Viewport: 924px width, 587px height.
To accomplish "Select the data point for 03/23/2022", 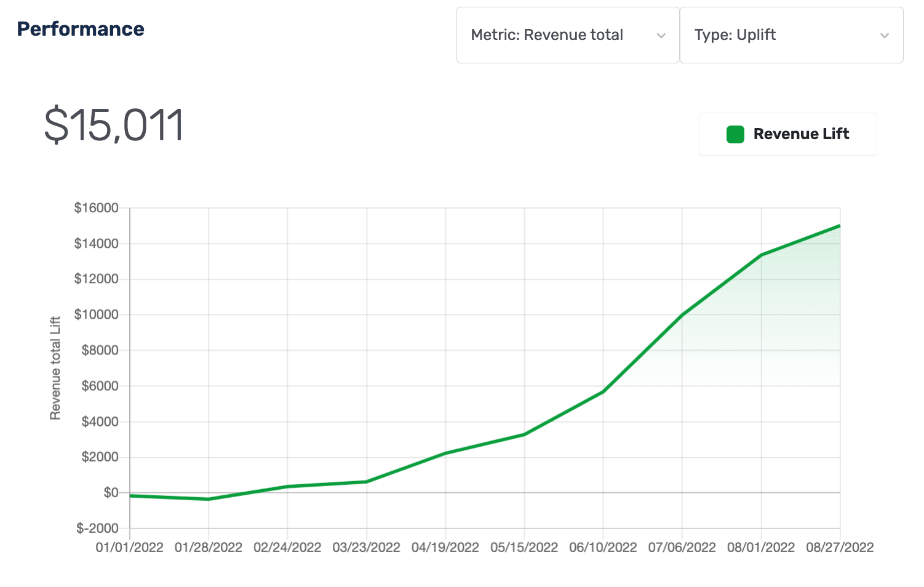I will 367,482.
